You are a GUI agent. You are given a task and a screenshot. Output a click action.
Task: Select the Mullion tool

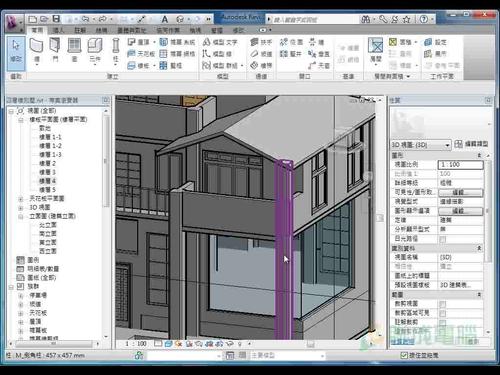[x=171, y=65]
